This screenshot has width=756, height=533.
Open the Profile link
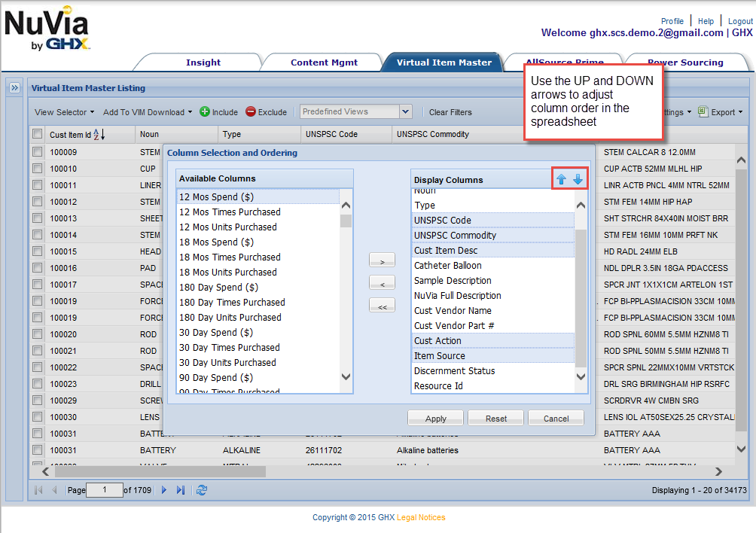click(672, 21)
